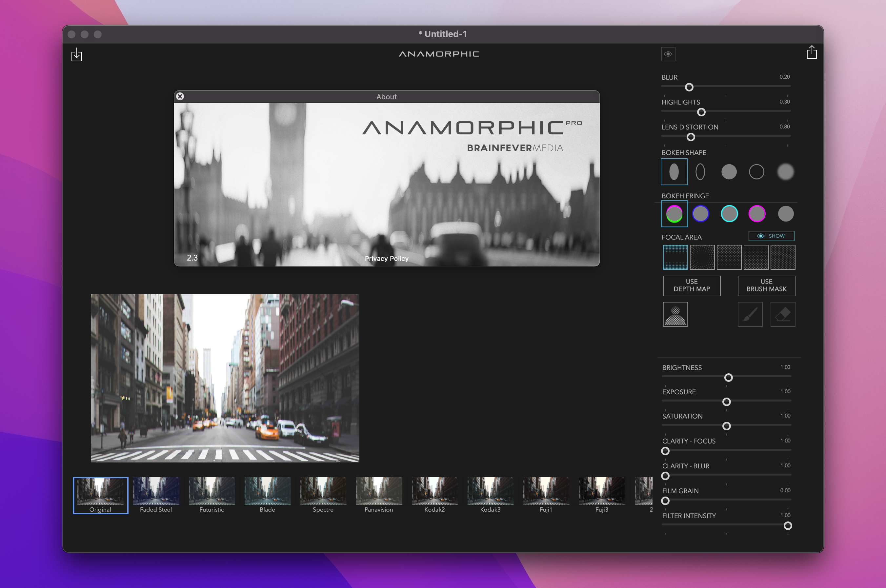This screenshot has width=886, height=588.
Task: Open the Privacy Policy link
Action: pyautogui.click(x=386, y=258)
